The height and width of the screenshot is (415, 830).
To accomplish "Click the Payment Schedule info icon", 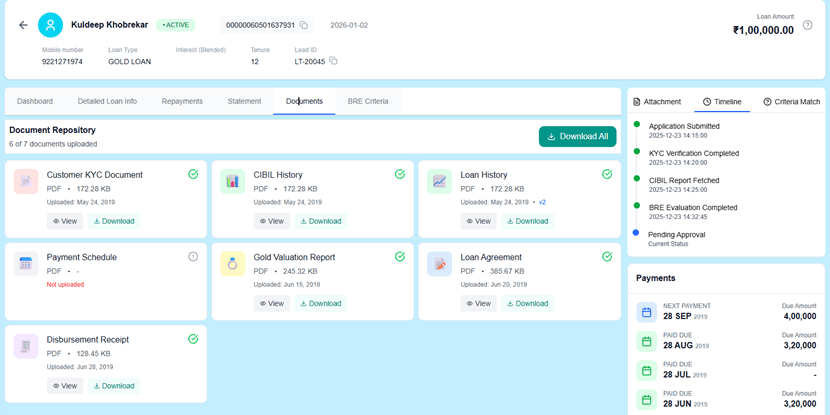I will click(x=193, y=257).
